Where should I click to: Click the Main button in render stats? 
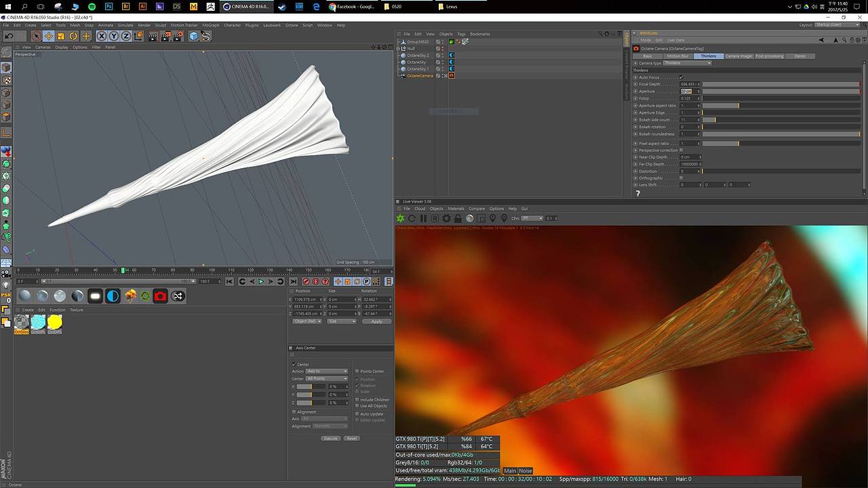510,470
